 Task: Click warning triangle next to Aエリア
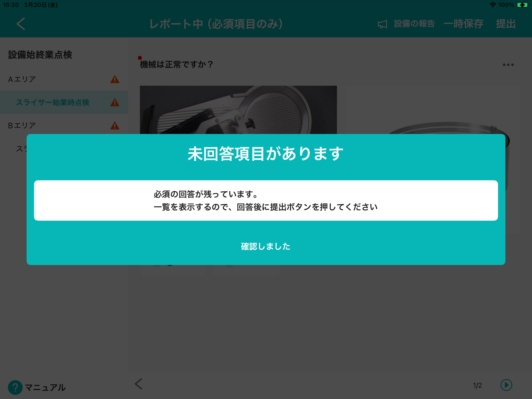pos(115,80)
